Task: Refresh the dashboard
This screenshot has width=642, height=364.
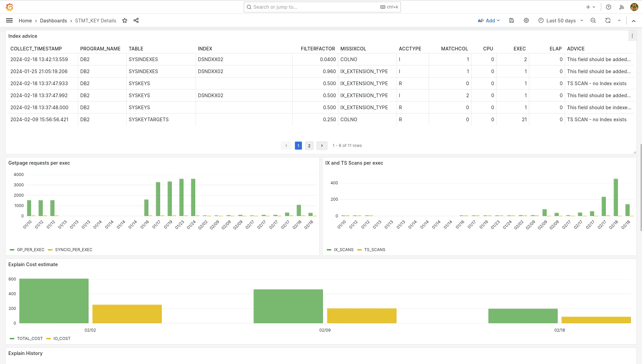Action: pos(608,21)
